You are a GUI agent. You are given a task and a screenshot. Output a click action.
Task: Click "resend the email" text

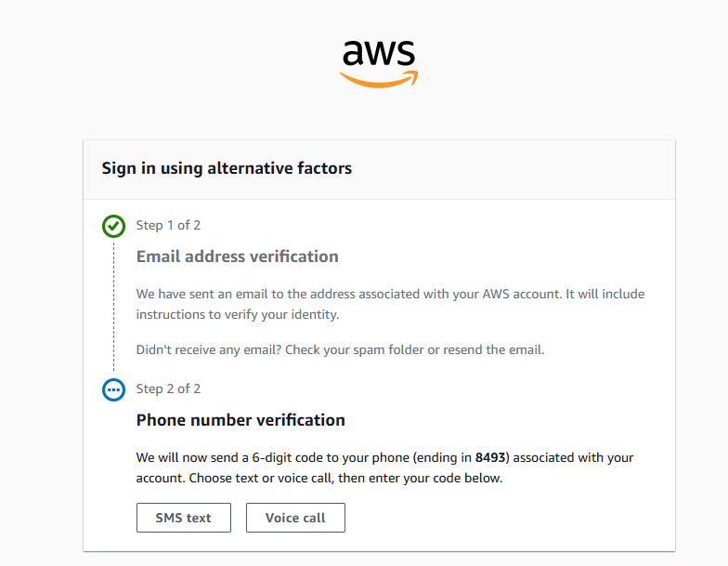click(496, 349)
